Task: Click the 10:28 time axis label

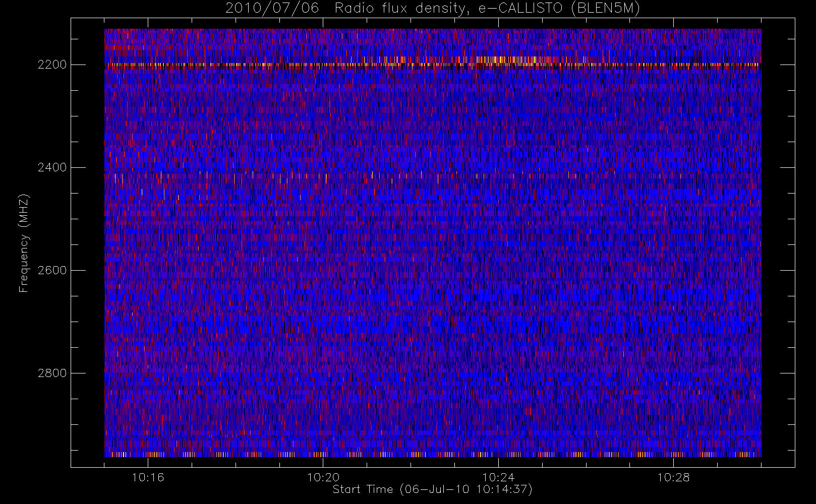Action: point(673,477)
